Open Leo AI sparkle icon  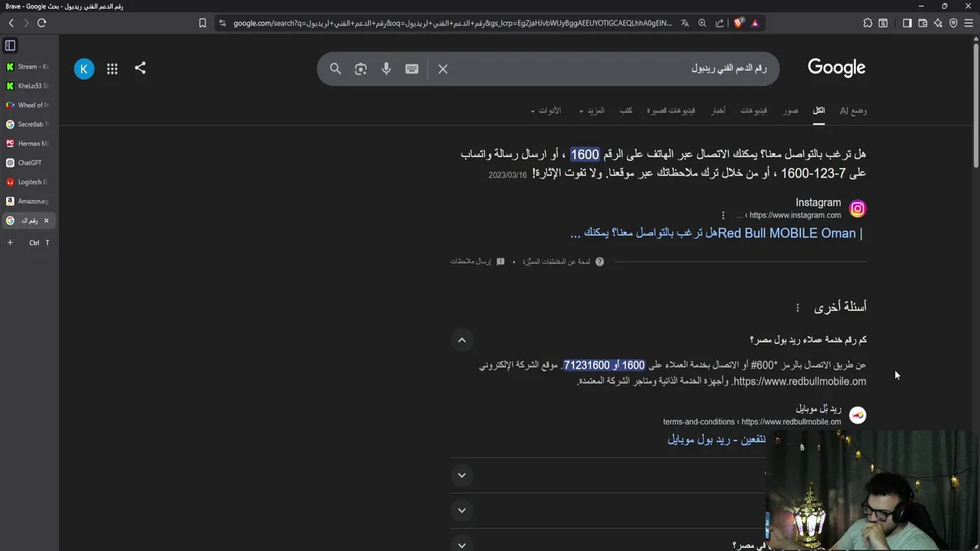click(938, 23)
